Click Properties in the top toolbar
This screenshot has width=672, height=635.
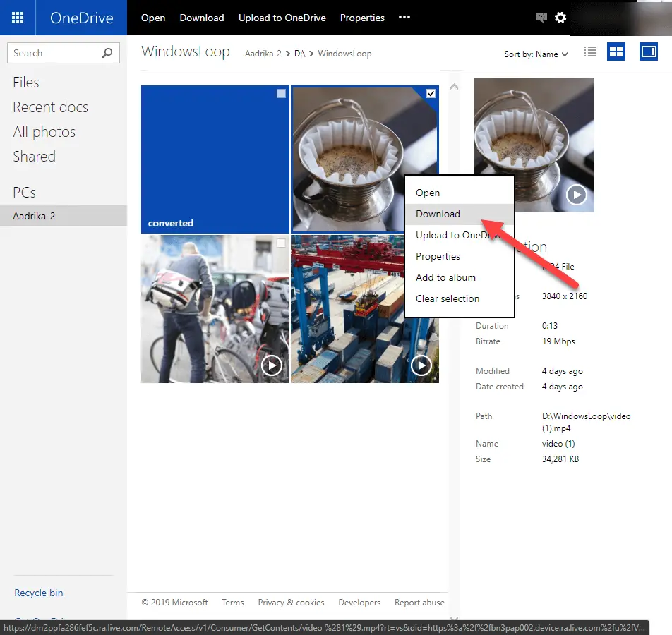coord(362,18)
